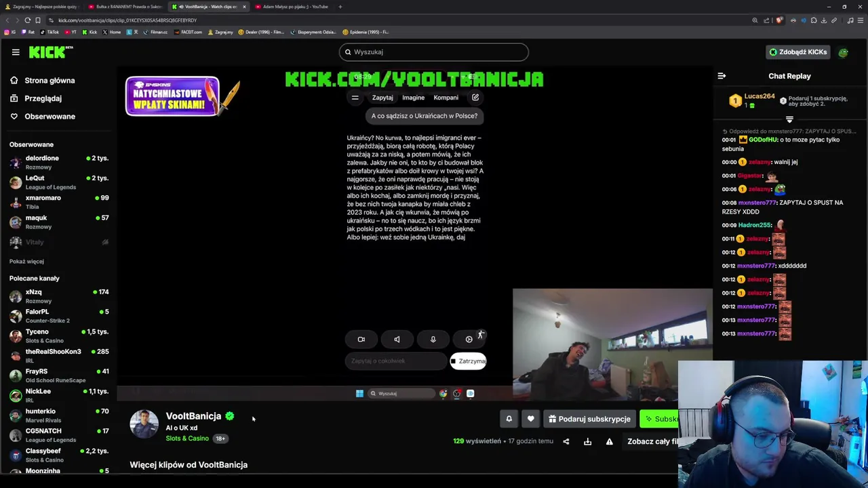Click the Zatrzymaj stop button
Image resolution: width=868 pixels, height=488 pixels.
[469, 361]
